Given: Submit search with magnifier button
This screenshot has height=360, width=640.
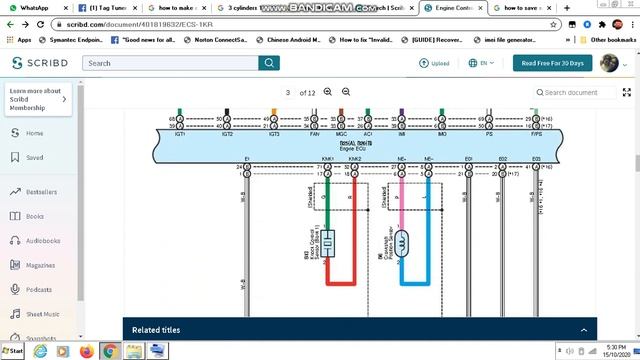Looking at the screenshot, I should (x=269, y=63).
